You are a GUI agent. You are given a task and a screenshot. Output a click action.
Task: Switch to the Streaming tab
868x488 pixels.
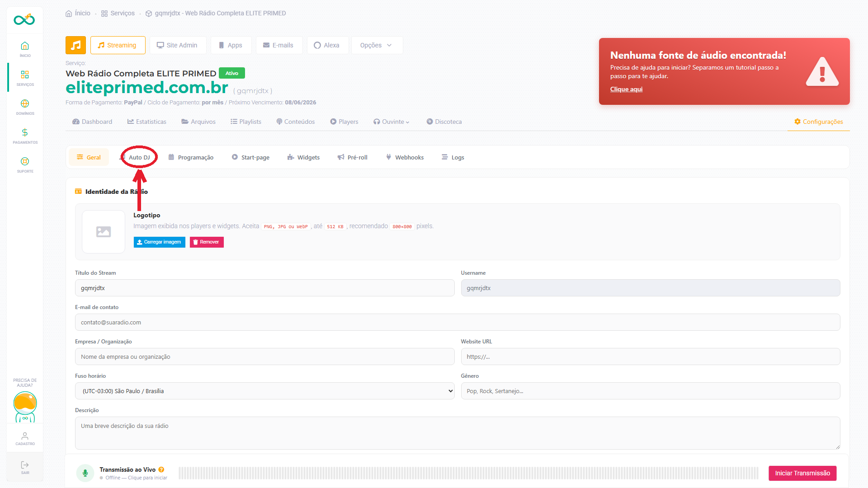118,45
